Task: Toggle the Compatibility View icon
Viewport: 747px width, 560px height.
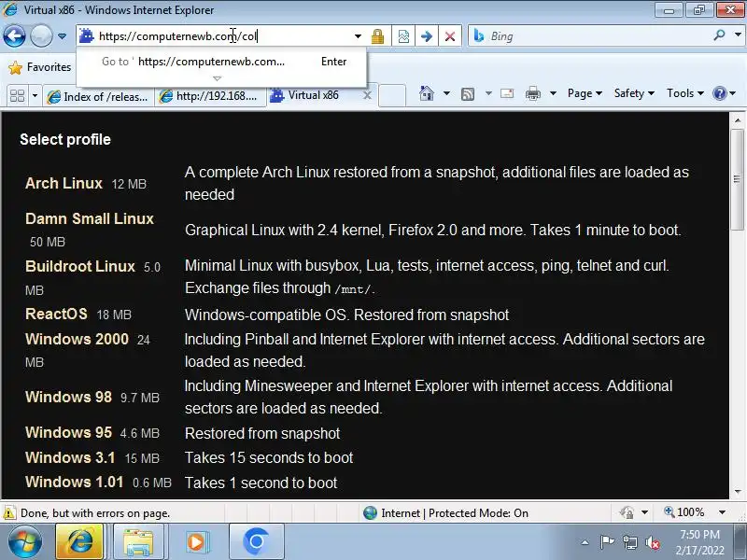Action: click(403, 36)
